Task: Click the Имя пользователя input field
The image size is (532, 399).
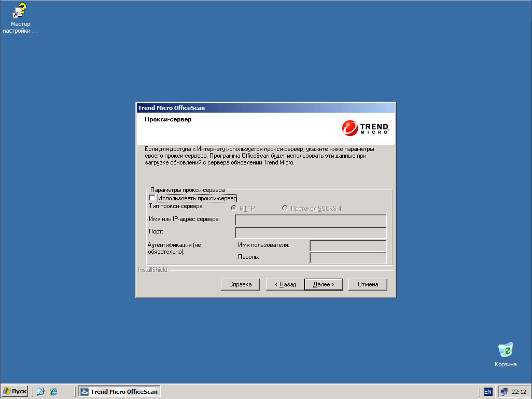Action: tap(348, 245)
